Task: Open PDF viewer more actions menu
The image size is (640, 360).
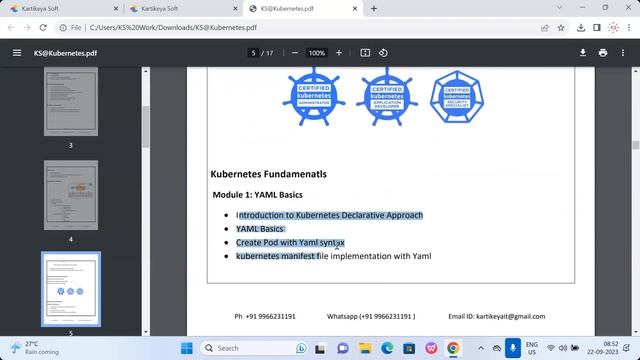Action: tap(623, 53)
